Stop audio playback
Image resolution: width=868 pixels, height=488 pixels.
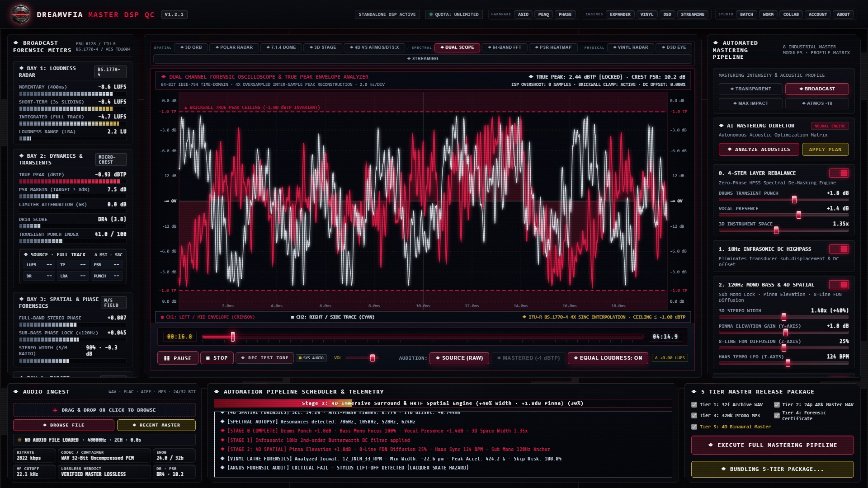217,358
